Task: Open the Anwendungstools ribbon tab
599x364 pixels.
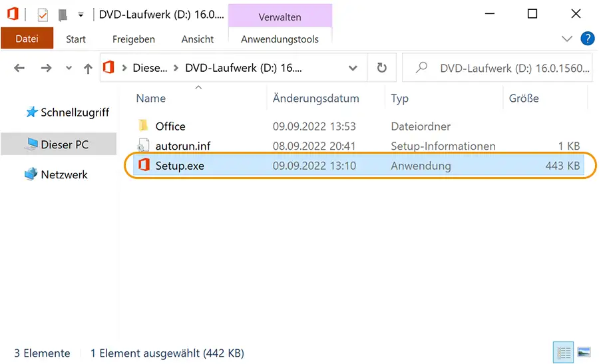Action: 280,39
